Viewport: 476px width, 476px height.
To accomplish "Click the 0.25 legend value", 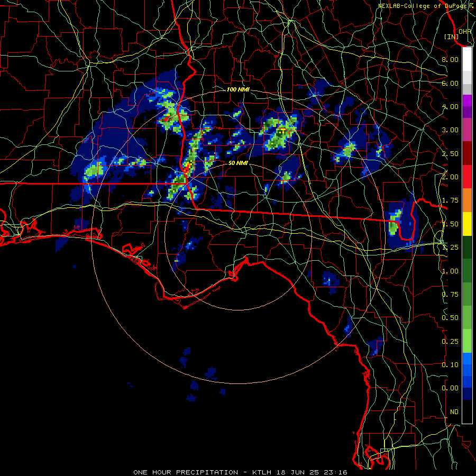I will point(450,342).
